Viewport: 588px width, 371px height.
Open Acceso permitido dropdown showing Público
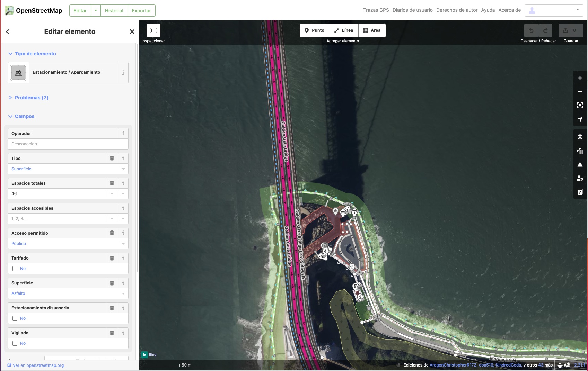pyautogui.click(x=68, y=244)
